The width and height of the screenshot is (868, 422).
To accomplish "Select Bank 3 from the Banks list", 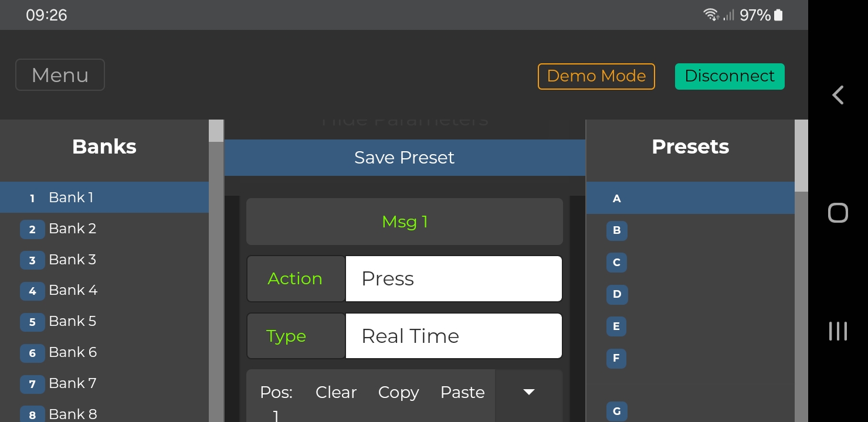I will tap(72, 260).
